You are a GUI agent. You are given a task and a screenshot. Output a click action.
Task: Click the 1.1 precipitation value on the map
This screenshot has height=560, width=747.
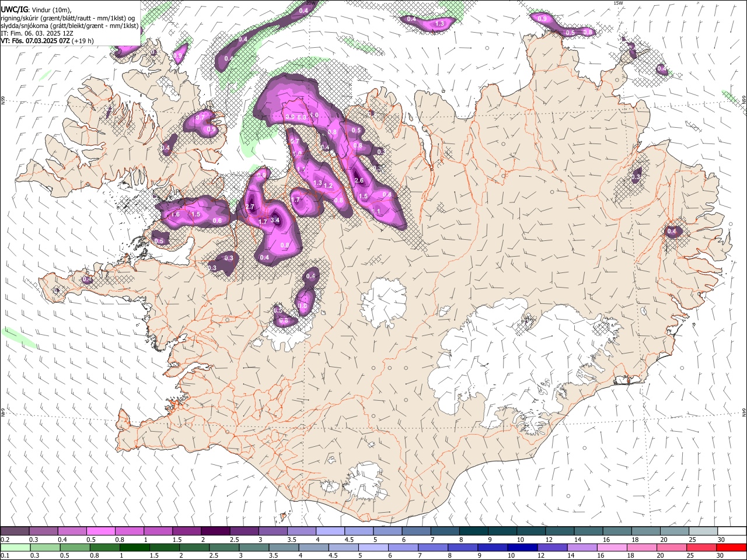376,211
